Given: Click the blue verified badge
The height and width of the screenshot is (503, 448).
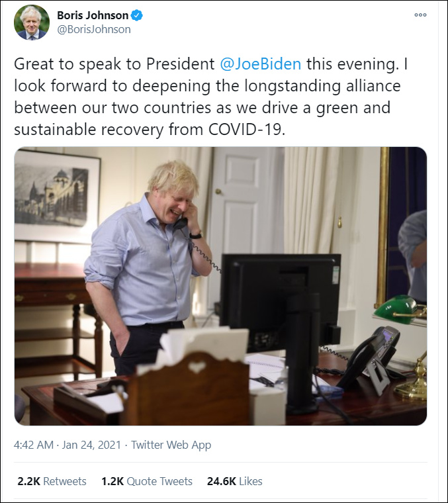Looking at the screenshot, I should (138, 15).
